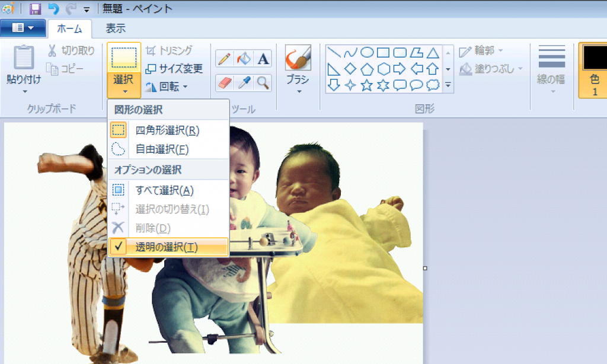
Task: Click the 切り取り cut button
Action: coord(71,50)
